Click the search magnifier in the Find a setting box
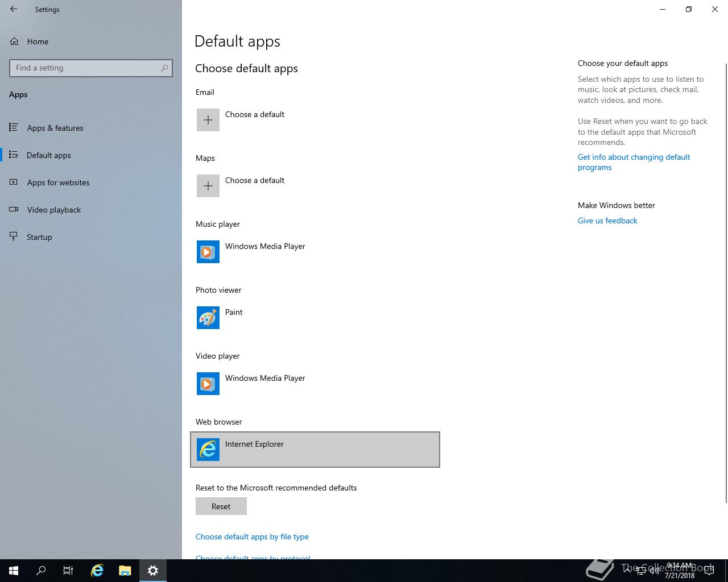This screenshot has height=582, width=728. click(x=164, y=68)
